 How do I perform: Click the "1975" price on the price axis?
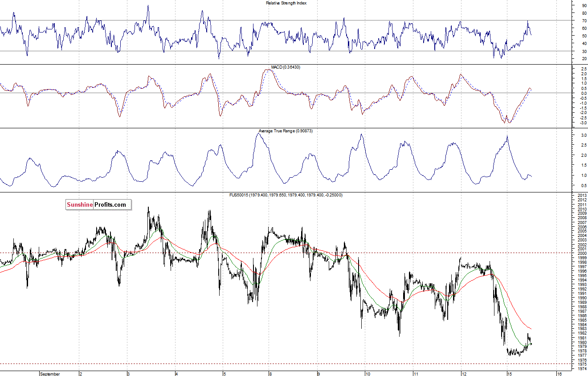pyautogui.click(x=582, y=364)
